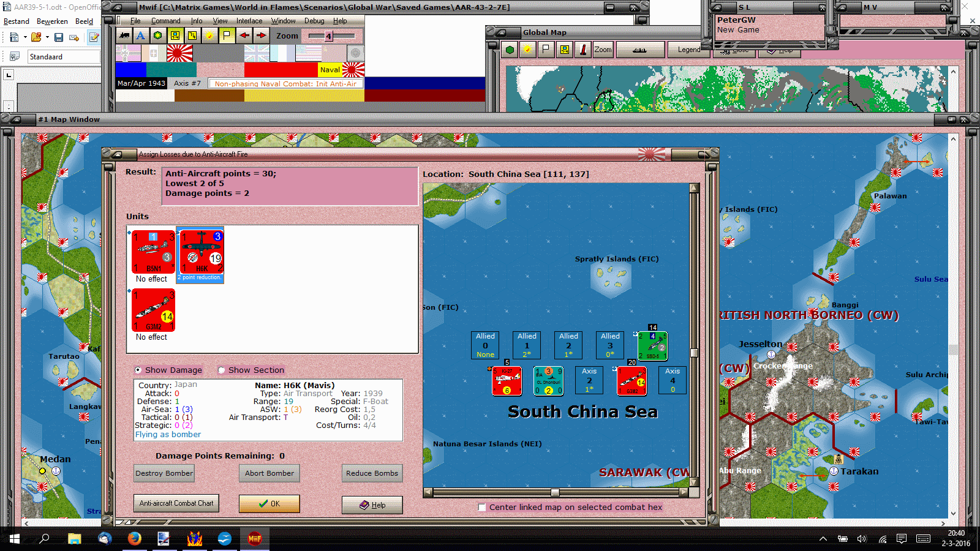980x551 pixels.
Task: Click the Global Map red marker icon
Action: tap(583, 50)
